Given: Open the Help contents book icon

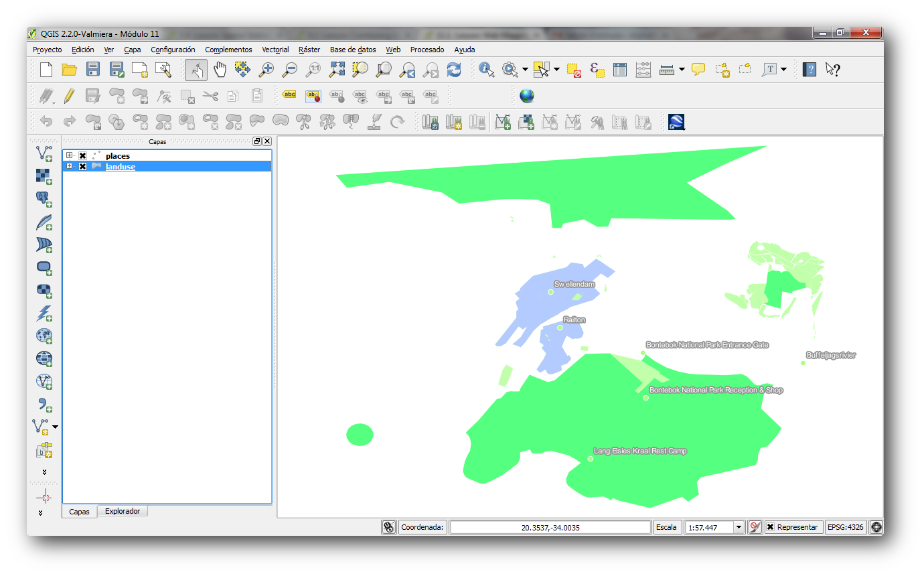Looking at the screenshot, I should (809, 69).
